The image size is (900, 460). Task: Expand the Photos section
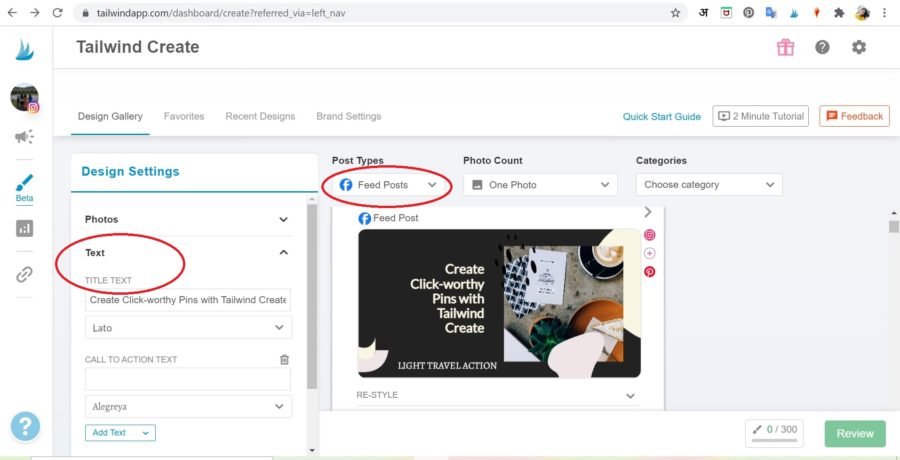point(187,219)
